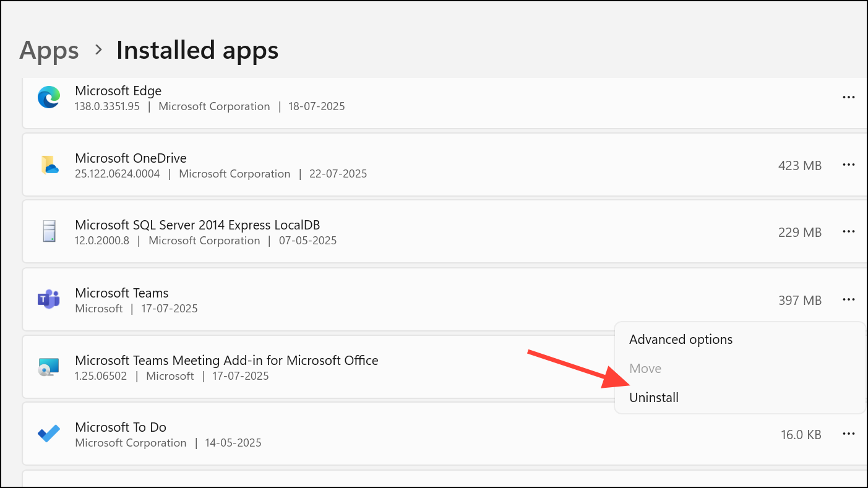Select the Microsoft Teams purple icon
Image resolution: width=868 pixels, height=488 pixels.
point(49,299)
